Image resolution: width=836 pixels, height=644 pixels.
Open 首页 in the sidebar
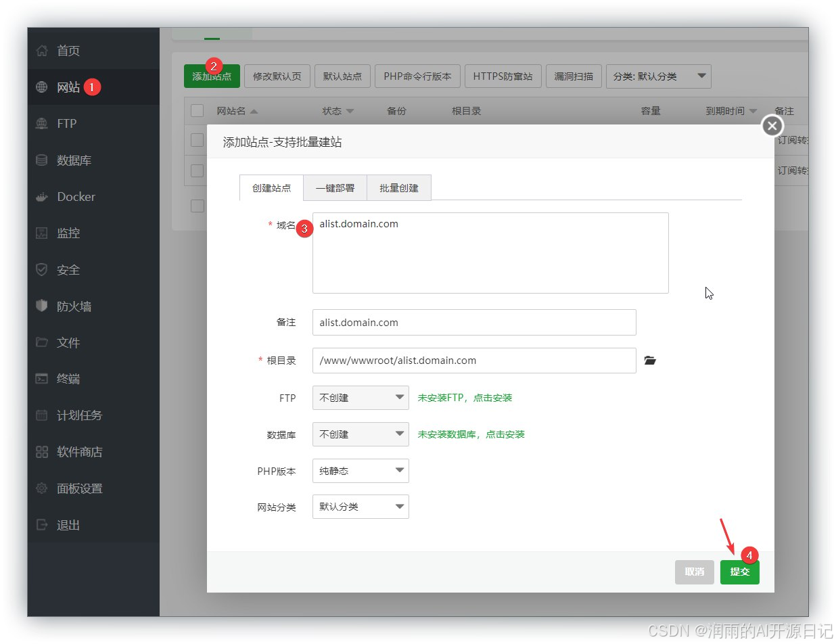(68, 51)
